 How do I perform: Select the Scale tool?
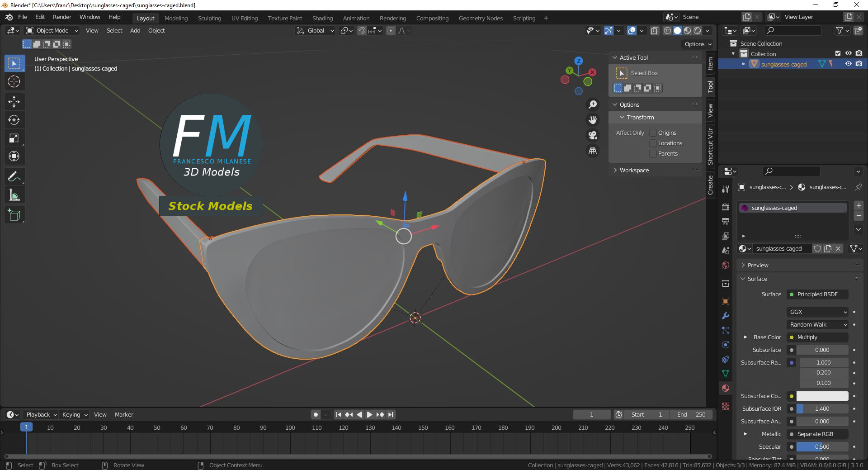(x=14, y=138)
